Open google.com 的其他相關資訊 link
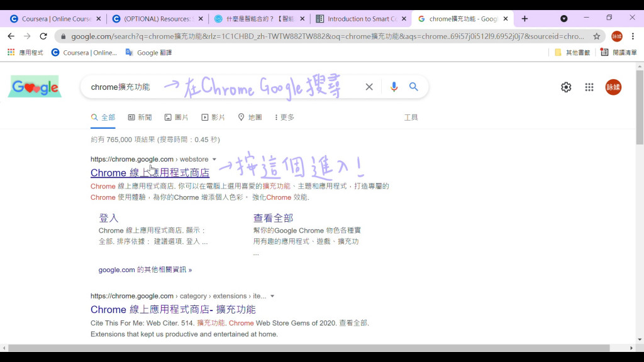Viewport: 644px width, 362px height. (x=145, y=270)
